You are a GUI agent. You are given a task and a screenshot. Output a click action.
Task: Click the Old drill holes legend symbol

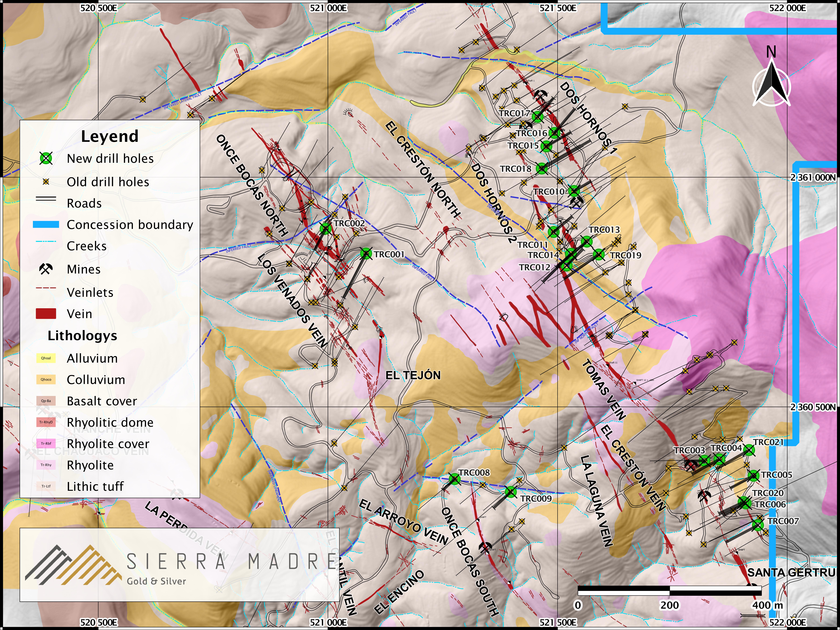click(x=46, y=182)
